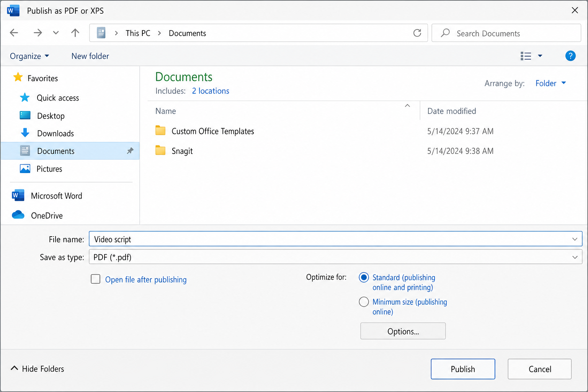
Task: Open the 2 locations link
Action: 211,91
